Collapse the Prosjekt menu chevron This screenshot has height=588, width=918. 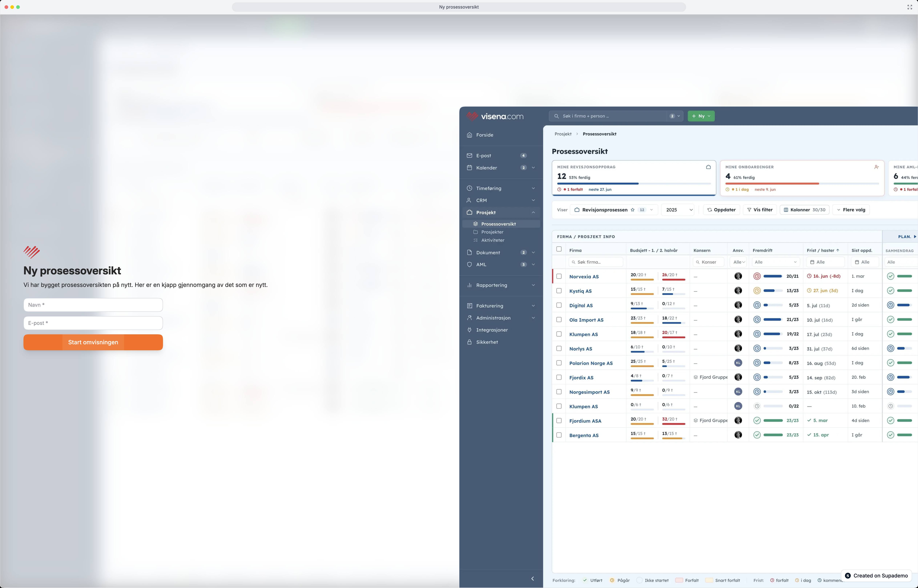coord(533,212)
